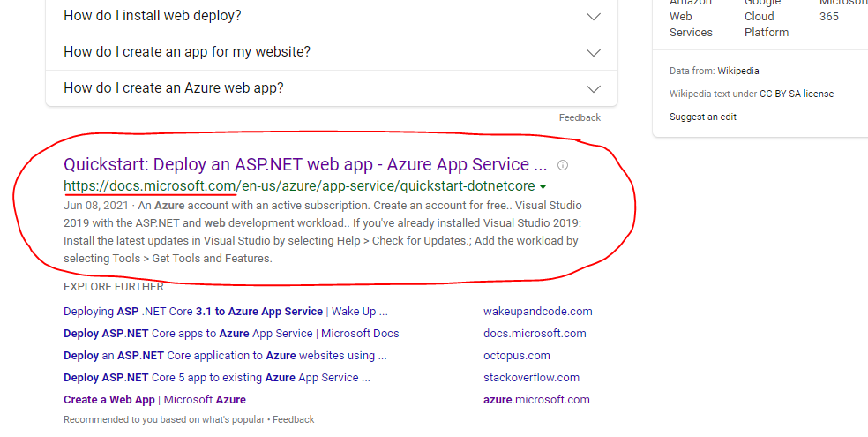Image resolution: width=868 pixels, height=437 pixels.
Task: Click azure.microsoft.com domain link
Action: tap(536, 399)
